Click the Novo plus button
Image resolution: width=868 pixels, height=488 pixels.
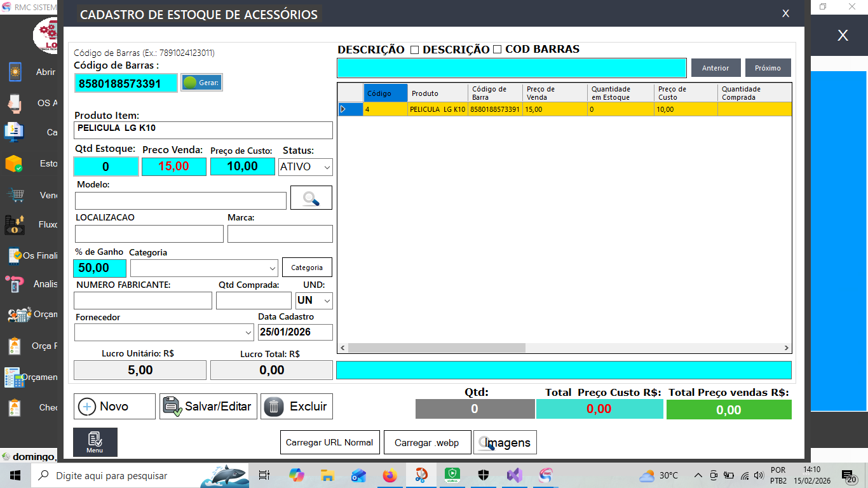[114, 407]
